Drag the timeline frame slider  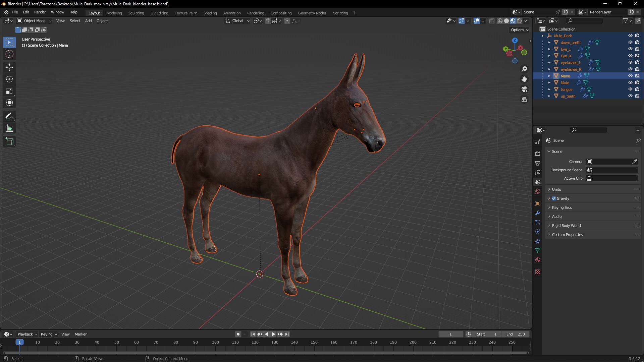pos(19,342)
